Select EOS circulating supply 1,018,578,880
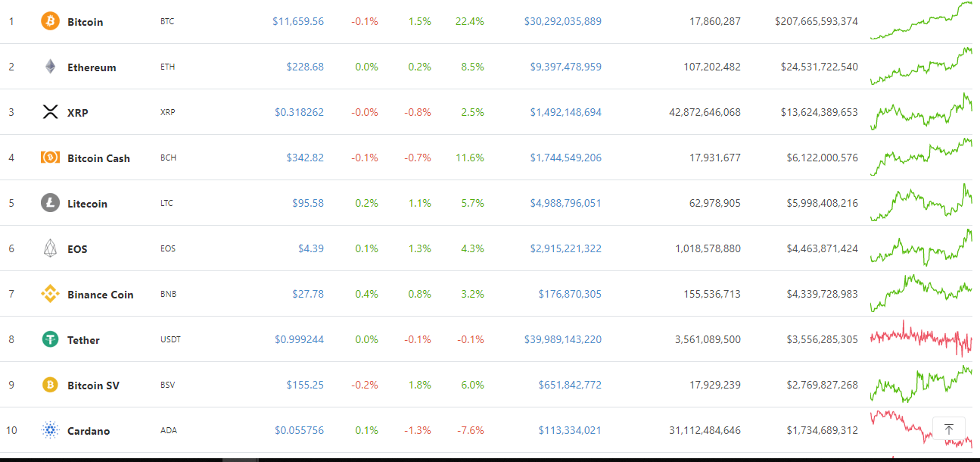Screen dimensions: 980x462 pyautogui.click(x=708, y=248)
